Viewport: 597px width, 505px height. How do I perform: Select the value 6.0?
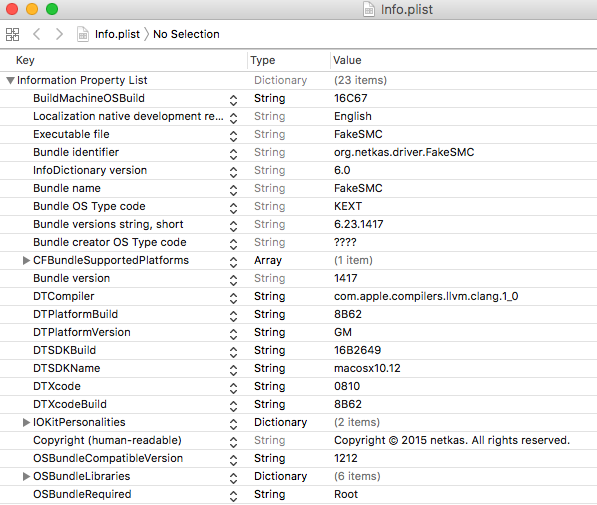point(342,170)
